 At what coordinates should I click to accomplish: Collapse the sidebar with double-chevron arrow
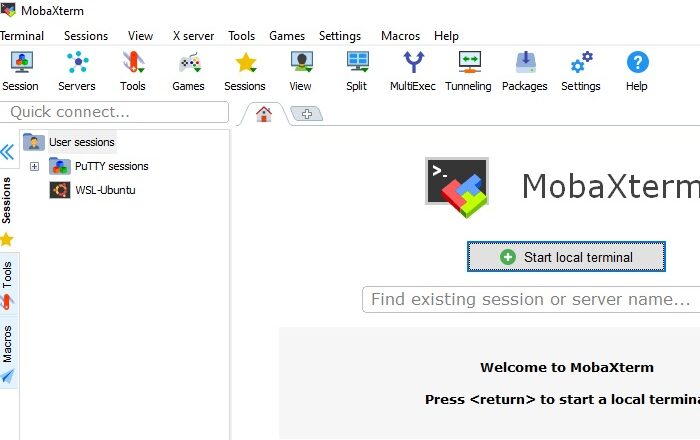[7, 152]
